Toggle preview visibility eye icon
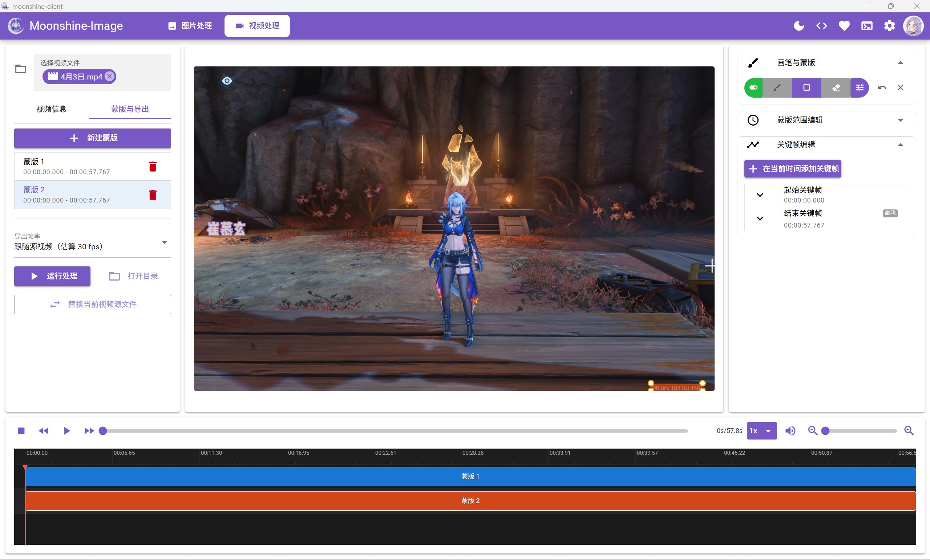Screen dimensions: 930x560 227,81
